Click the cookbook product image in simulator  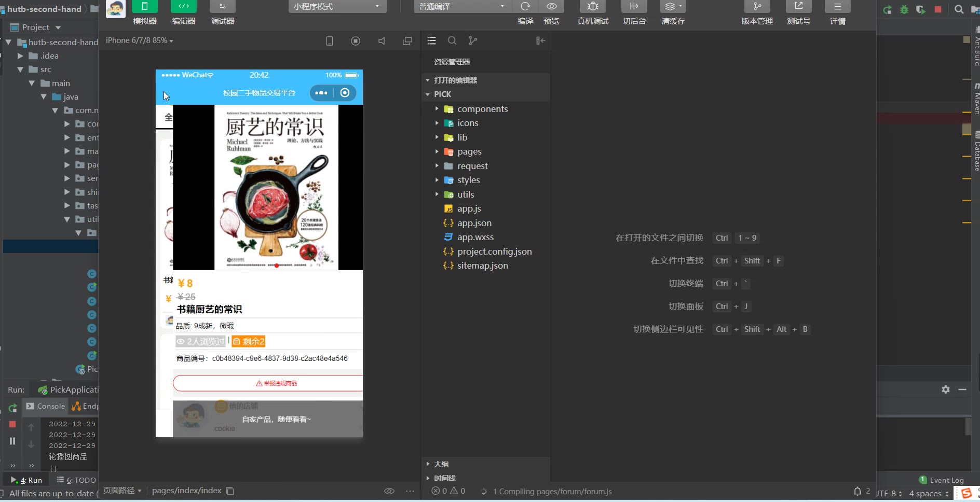(276, 187)
